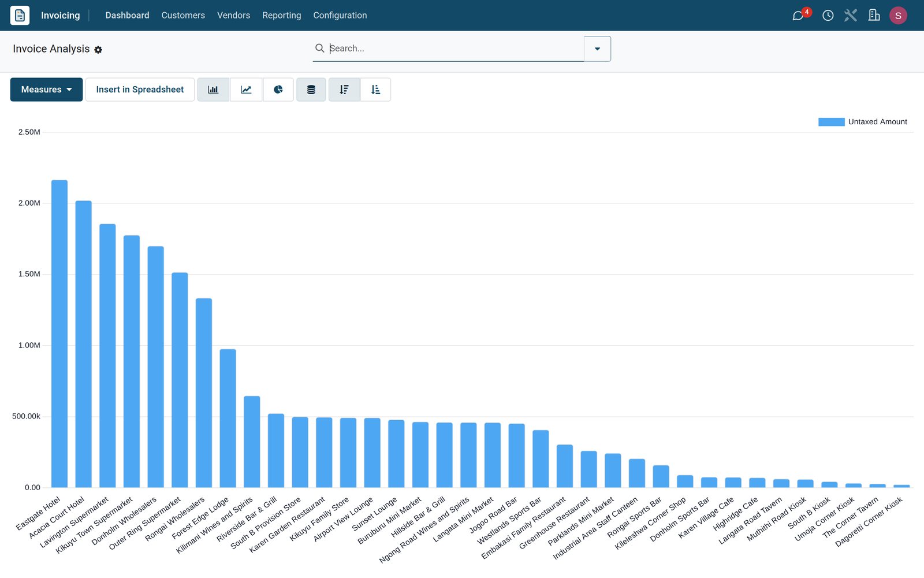
Task: Switch to line chart view
Action: coord(246,90)
